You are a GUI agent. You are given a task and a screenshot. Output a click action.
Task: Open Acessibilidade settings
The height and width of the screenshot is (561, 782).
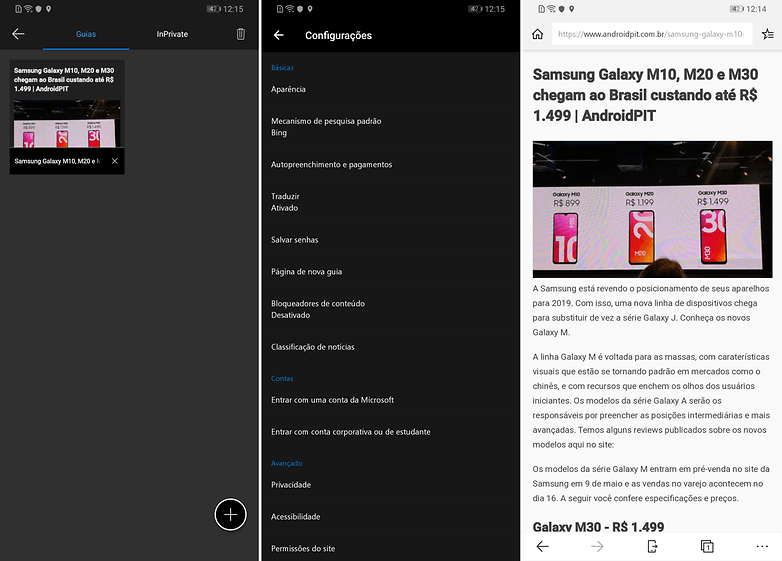tap(391, 517)
